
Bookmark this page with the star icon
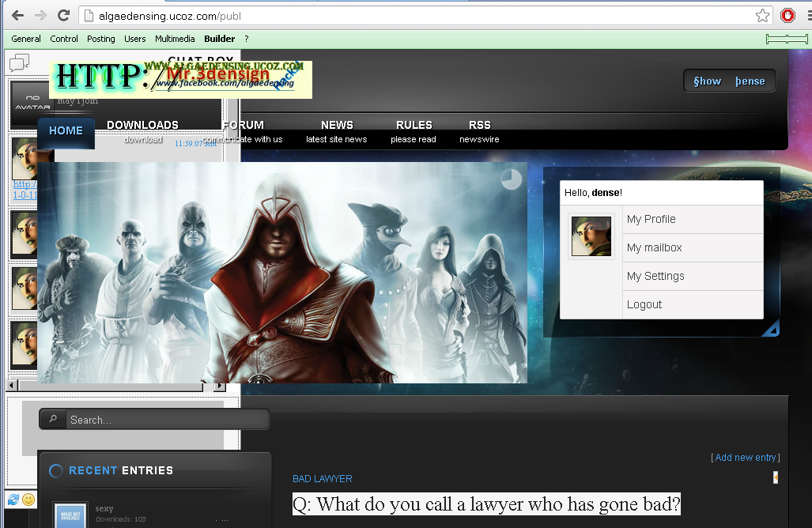[762, 16]
